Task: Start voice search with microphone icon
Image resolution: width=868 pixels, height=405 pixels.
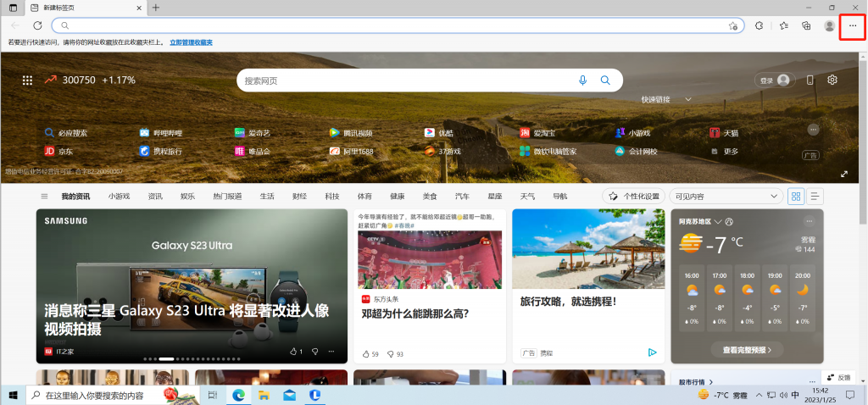Action: pos(582,80)
